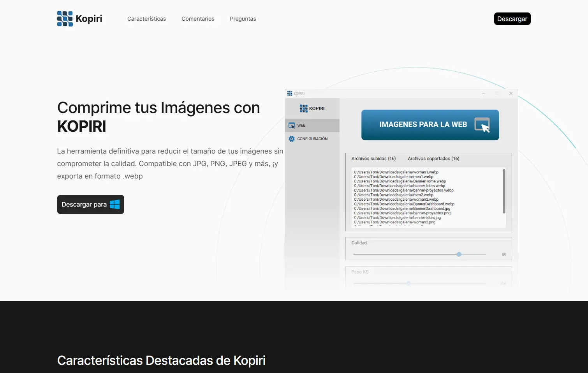Click the black Descargar button

tap(512, 18)
